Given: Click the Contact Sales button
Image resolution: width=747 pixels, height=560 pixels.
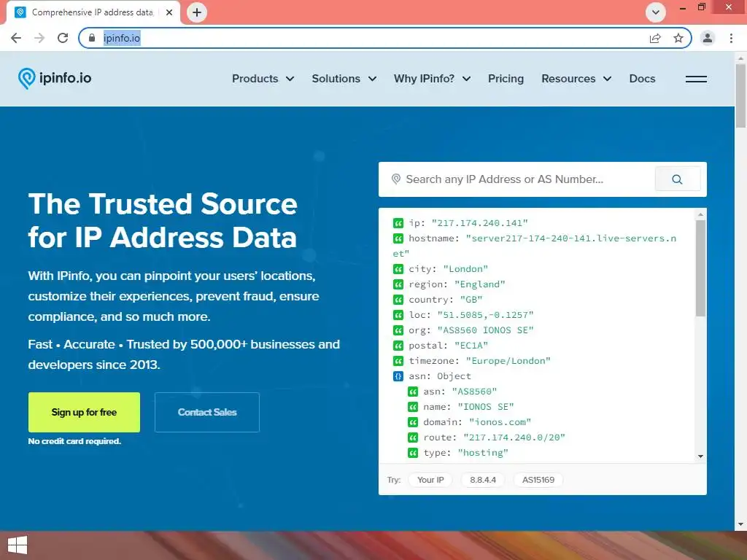Looking at the screenshot, I should 206,413.
